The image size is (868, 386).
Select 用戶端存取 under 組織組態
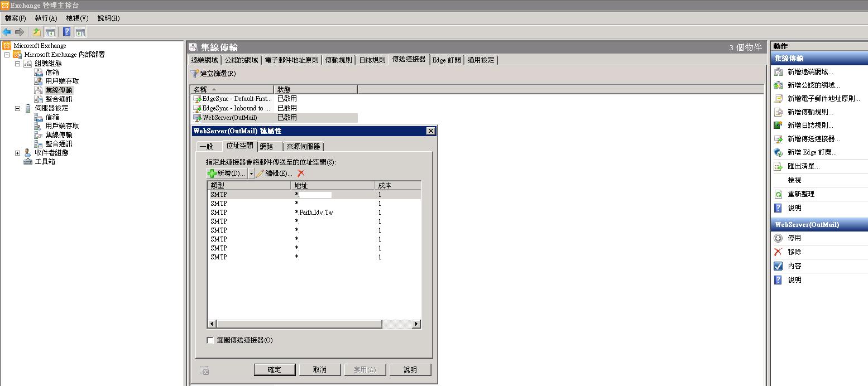(62, 81)
